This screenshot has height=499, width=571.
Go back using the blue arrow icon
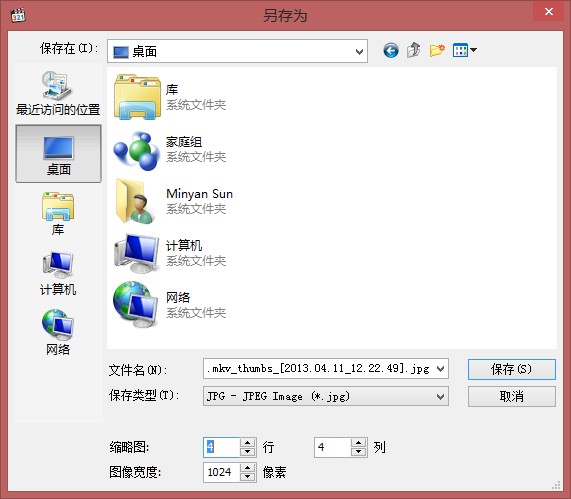coord(391,51)
